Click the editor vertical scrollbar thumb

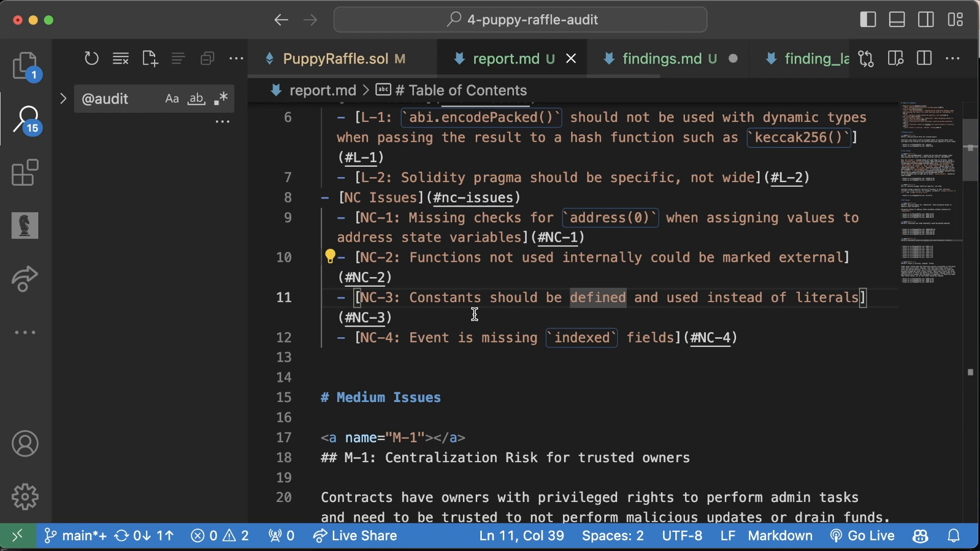coord(970,150)
